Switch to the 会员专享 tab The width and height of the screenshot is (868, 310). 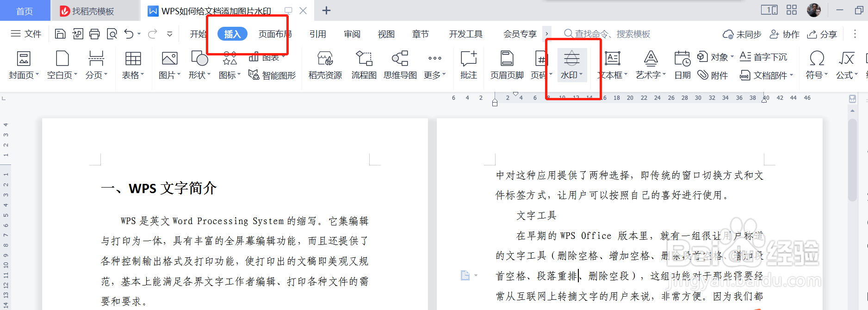click(520, 34)
